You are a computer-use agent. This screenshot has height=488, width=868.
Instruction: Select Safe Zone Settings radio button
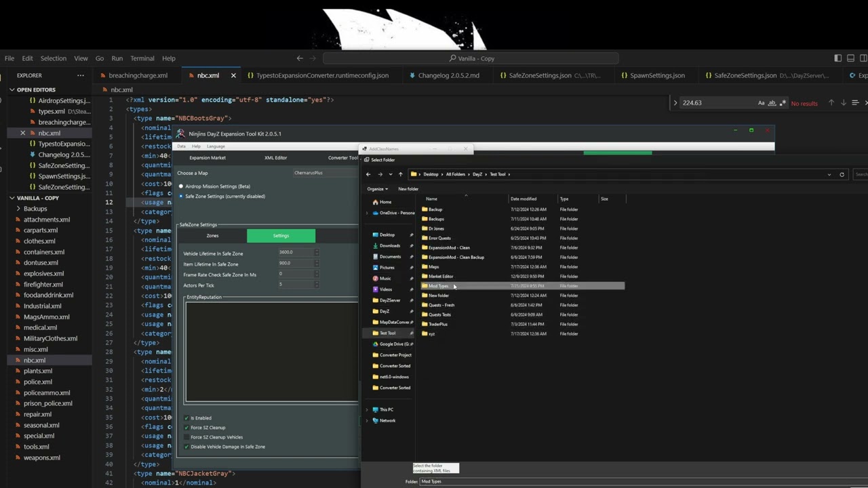[181, 196]
